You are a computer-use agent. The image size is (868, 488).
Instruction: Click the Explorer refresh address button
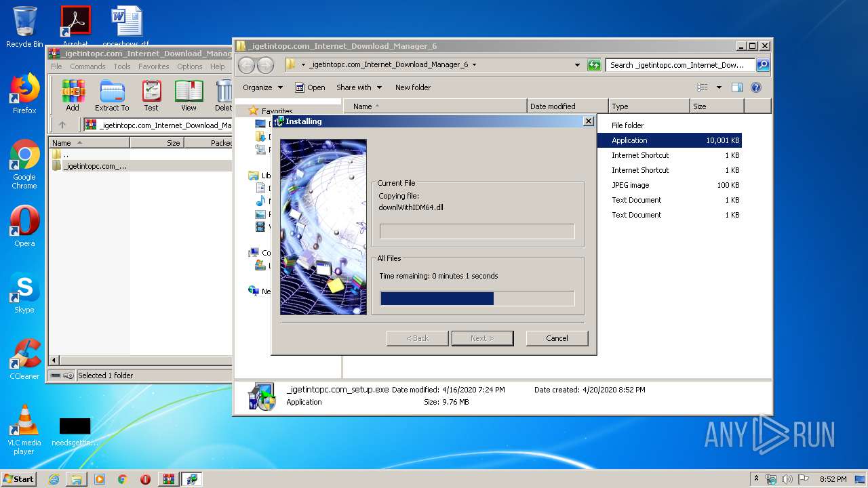[x=594, y=65]
